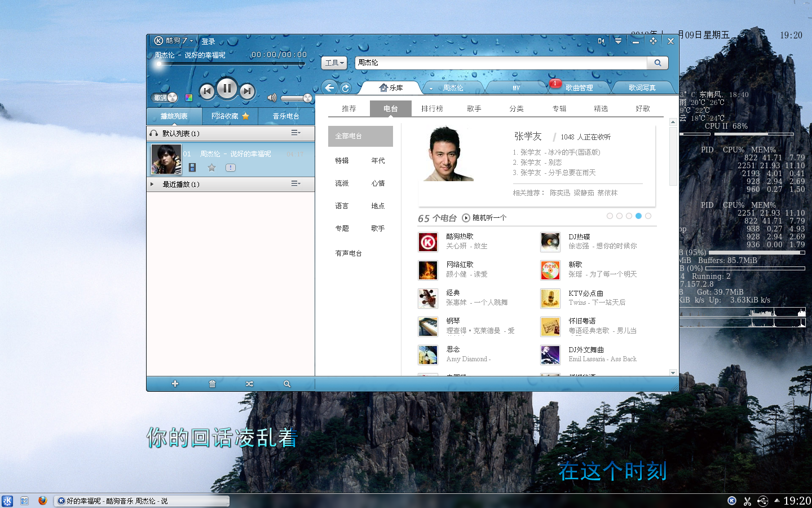Refresh the page with the reload icon
The width and height of the screenshot is (812, 508).
(x=346, y=88)
